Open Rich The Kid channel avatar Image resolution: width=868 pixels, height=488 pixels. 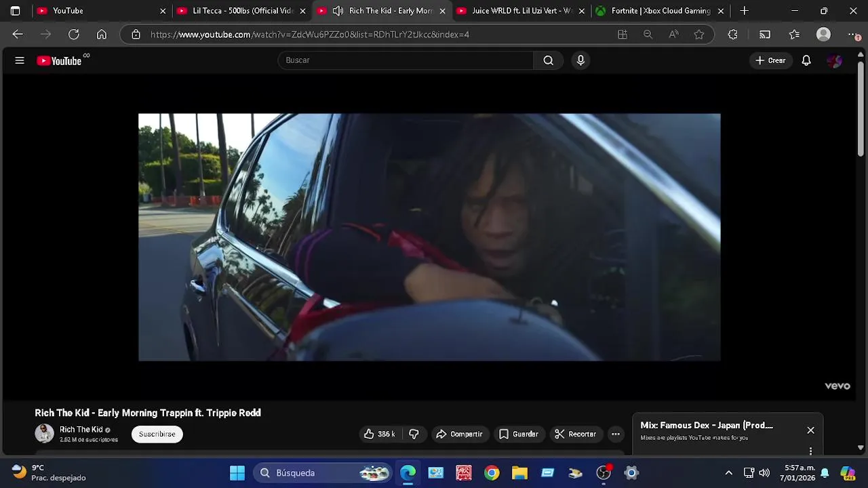coord(44,434)
